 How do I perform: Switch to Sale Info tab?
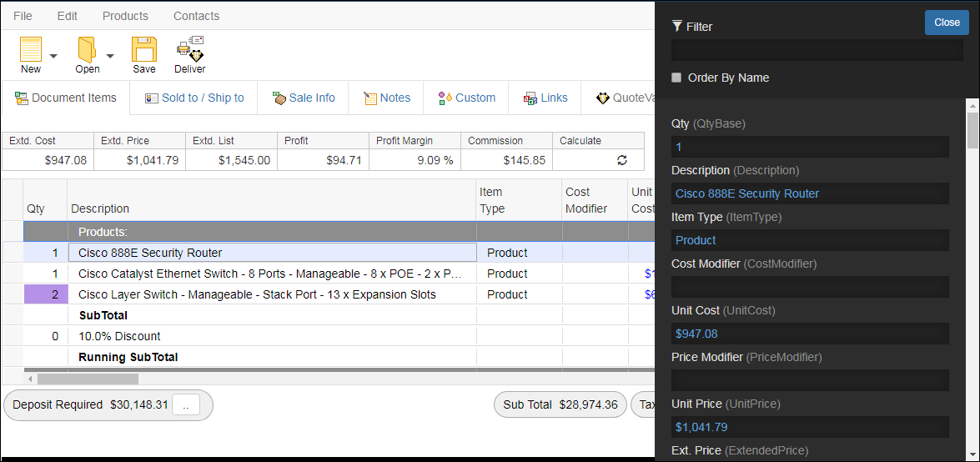303,98
